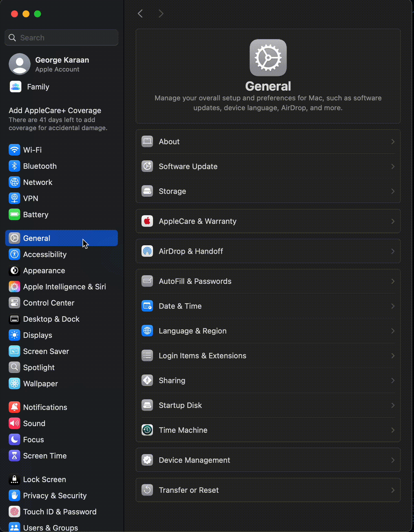Select Accessibility label in sidebar
This screenshot has width=414, height=532.
45,254
